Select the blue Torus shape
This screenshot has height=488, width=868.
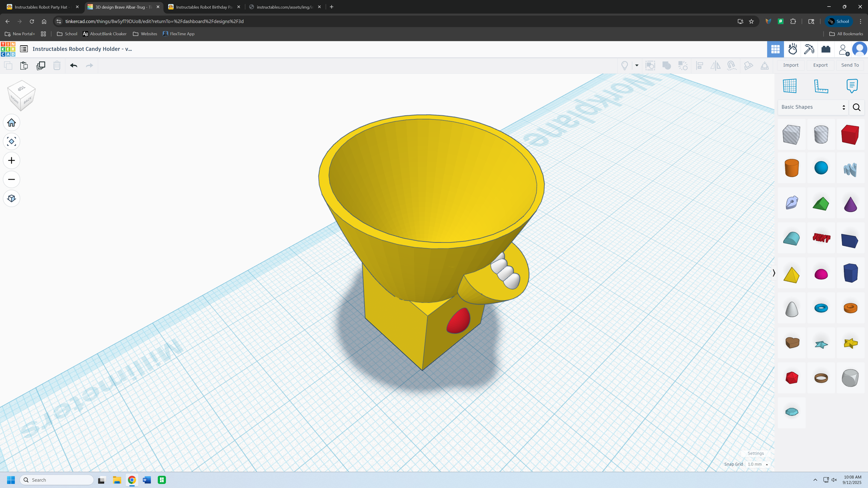pos(821,308)
